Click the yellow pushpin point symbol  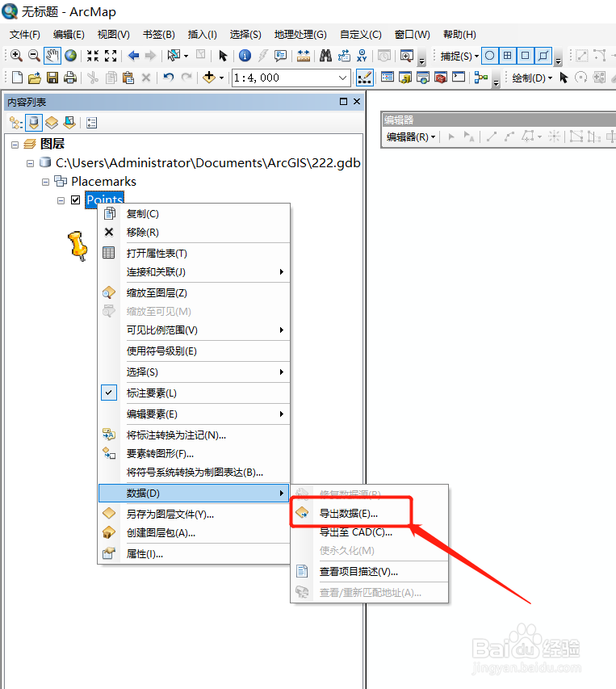click(x=78, y=246)
